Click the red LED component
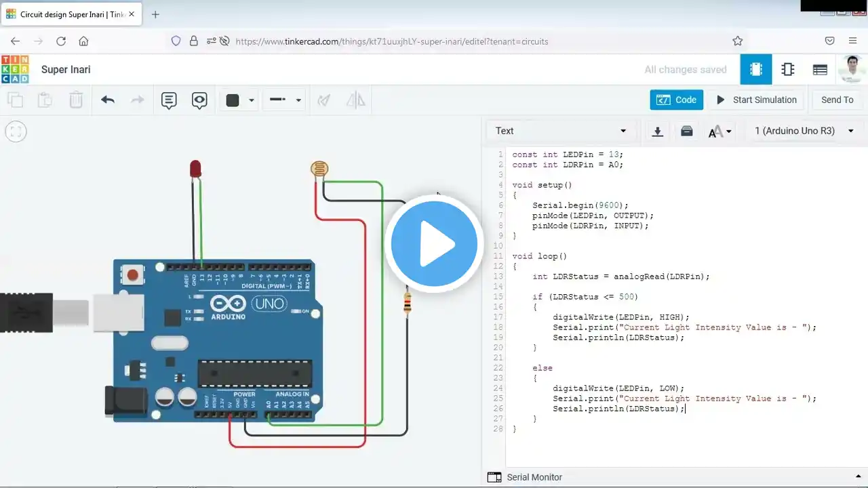This screenshot has width=868, height=488. [195, 169]
